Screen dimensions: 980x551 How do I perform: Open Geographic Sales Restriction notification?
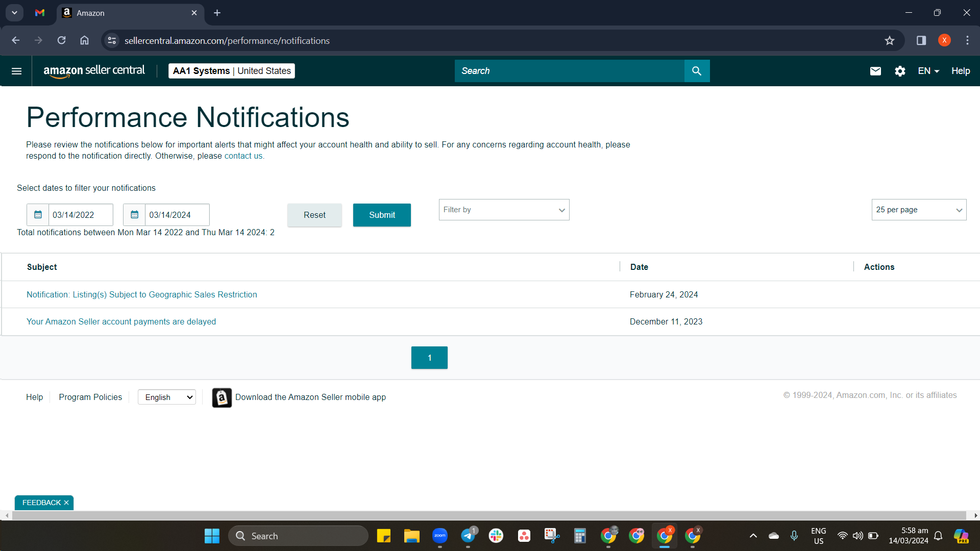coord(142,295)
